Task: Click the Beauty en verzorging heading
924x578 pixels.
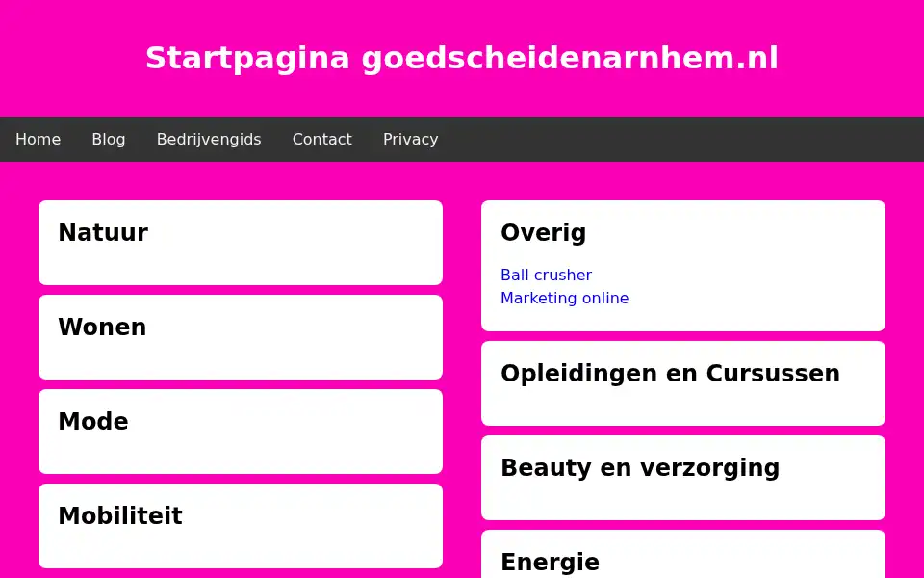Action: (640, 468)
